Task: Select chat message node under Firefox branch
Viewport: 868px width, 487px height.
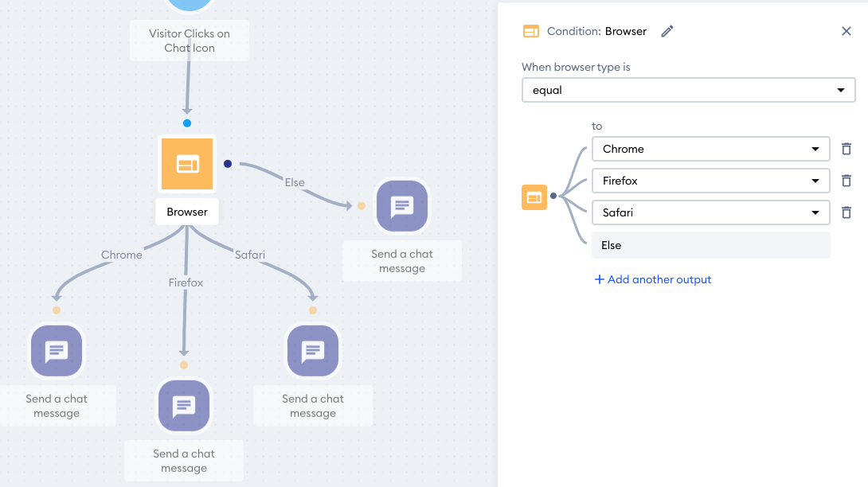Action: [184, 406]
